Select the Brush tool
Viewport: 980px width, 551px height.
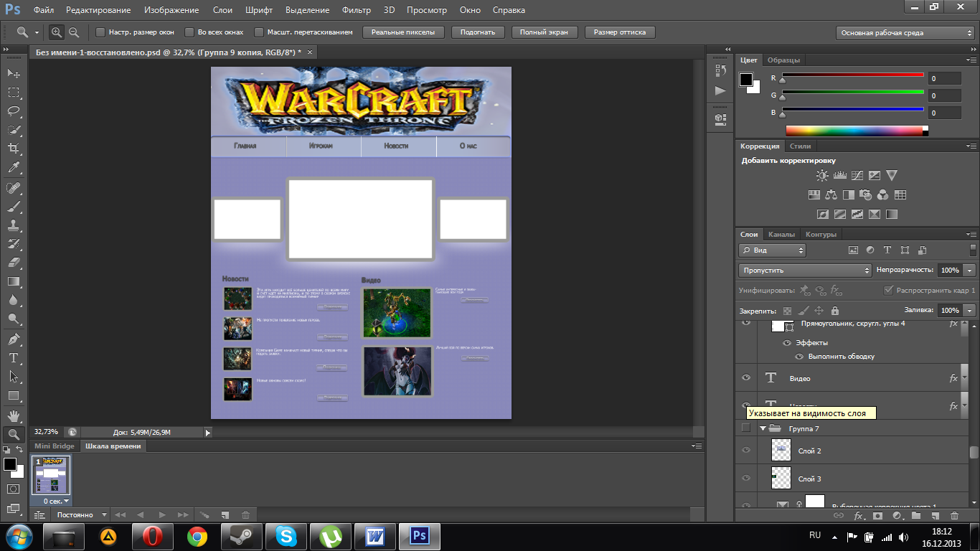13,207
